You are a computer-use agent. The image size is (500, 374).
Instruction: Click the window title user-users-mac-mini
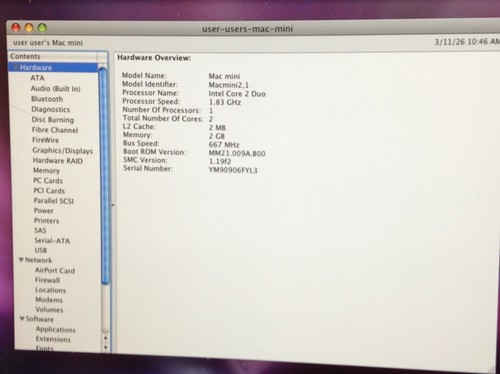(247, 29)
